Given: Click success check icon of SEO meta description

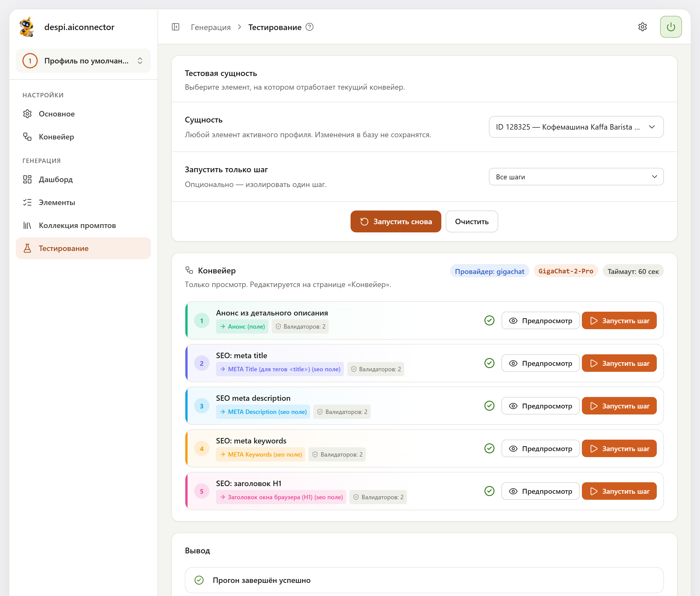Looking at the screenshot, I should pyautogui.click(x=489, y=406).
